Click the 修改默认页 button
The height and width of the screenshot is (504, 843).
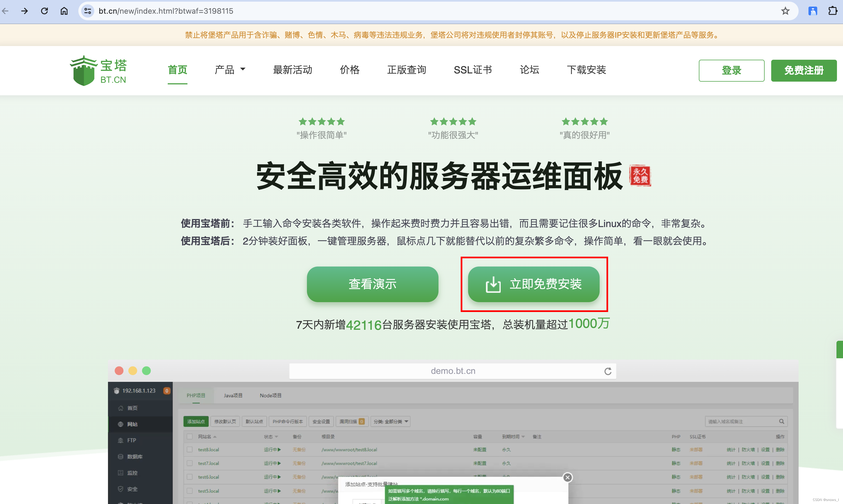pos(225,422)
